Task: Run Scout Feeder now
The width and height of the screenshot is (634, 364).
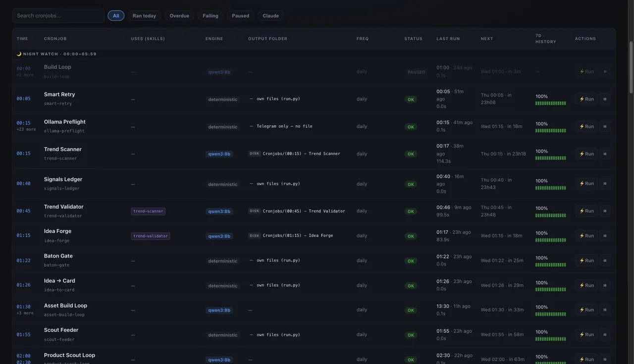Action: coord(586,335)
